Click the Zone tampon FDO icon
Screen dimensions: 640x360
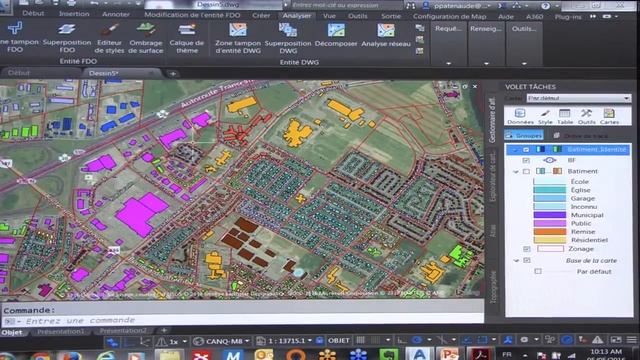click(x=15, y=28)
